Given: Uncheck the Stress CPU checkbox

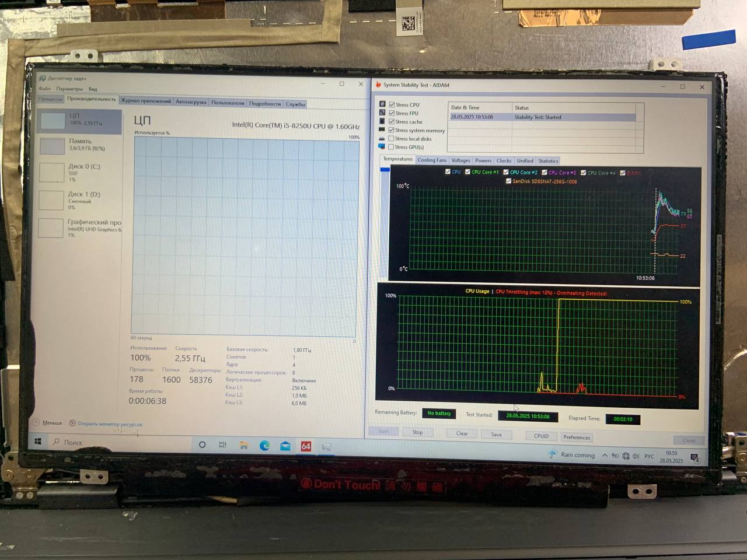Looking at the screenshot, I should tap(392, 104).
